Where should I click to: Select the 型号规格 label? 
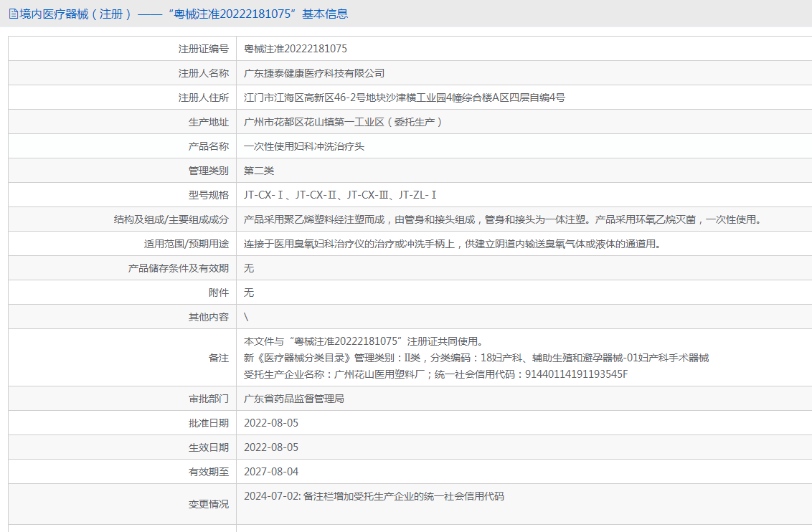point(209,194)
